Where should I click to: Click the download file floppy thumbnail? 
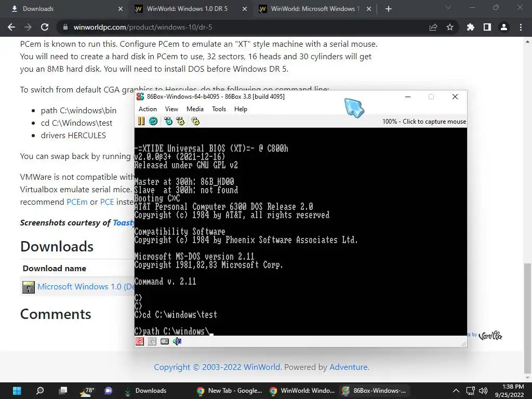29,287
